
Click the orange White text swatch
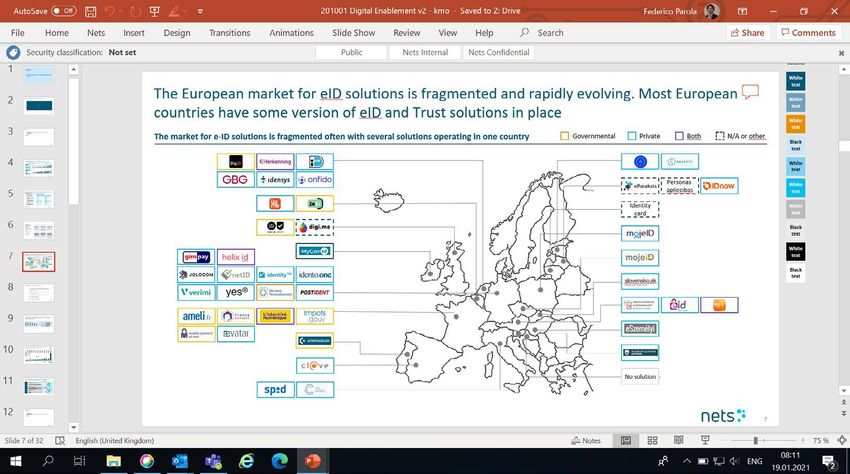(x=795, y=124)
